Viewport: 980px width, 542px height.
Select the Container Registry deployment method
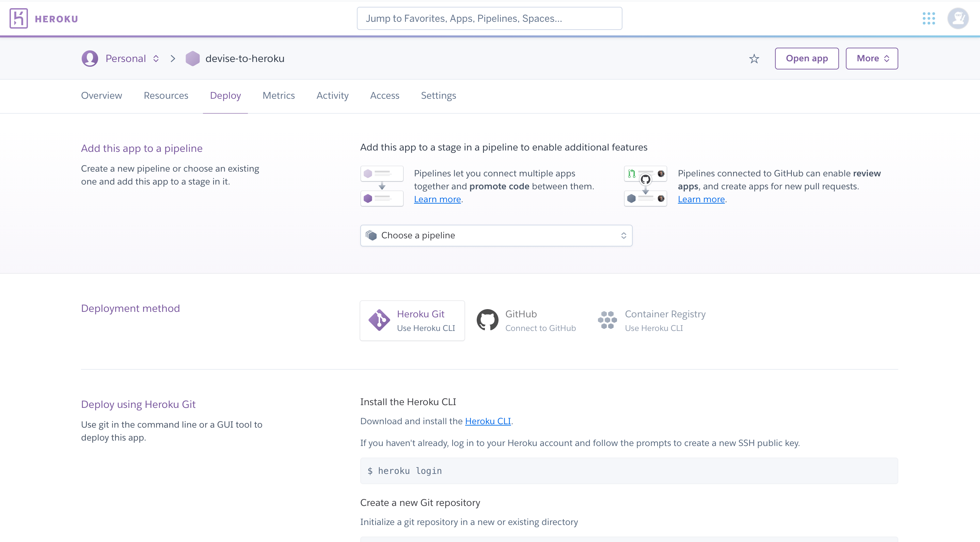(651, 320)
